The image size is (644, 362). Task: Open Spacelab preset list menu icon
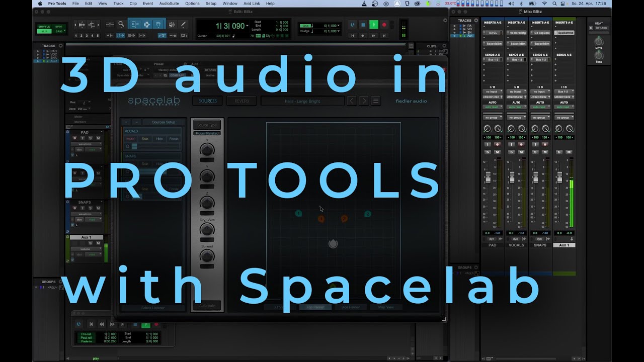tap(375, 101)
